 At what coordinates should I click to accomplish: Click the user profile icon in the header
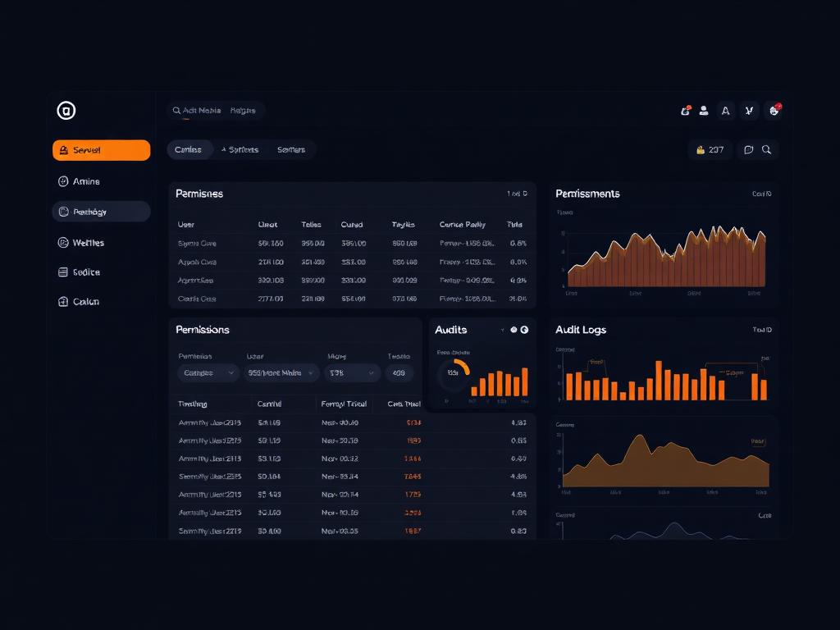(704, 111)
